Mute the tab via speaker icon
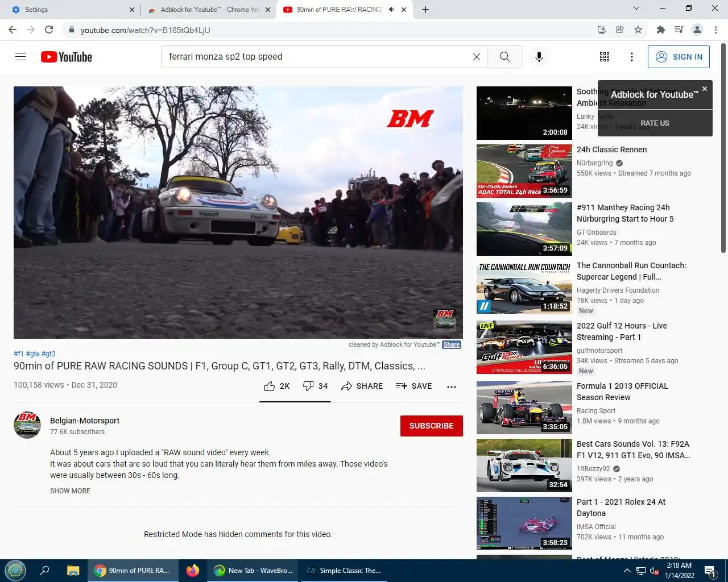 click(x=392, y=10)
